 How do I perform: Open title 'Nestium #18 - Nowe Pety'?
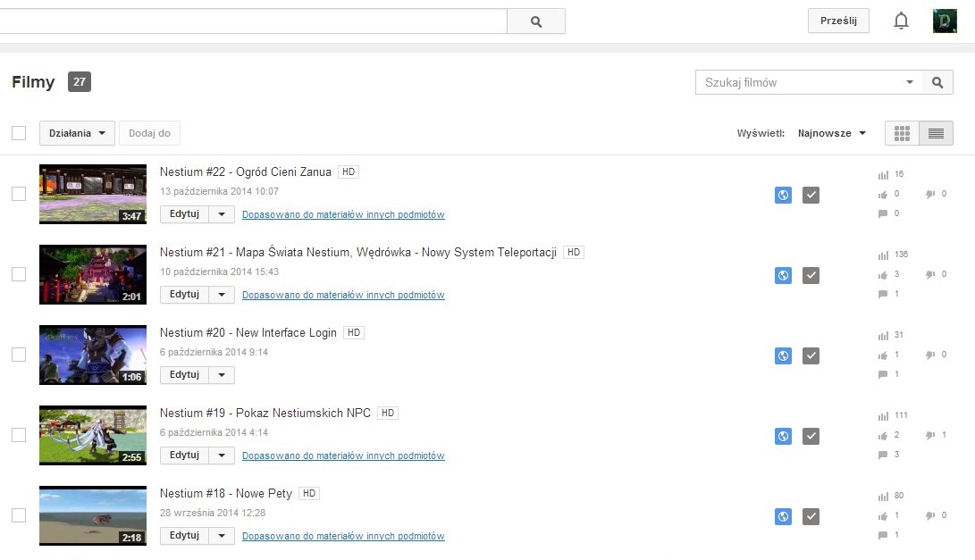[x=226, y=494]
